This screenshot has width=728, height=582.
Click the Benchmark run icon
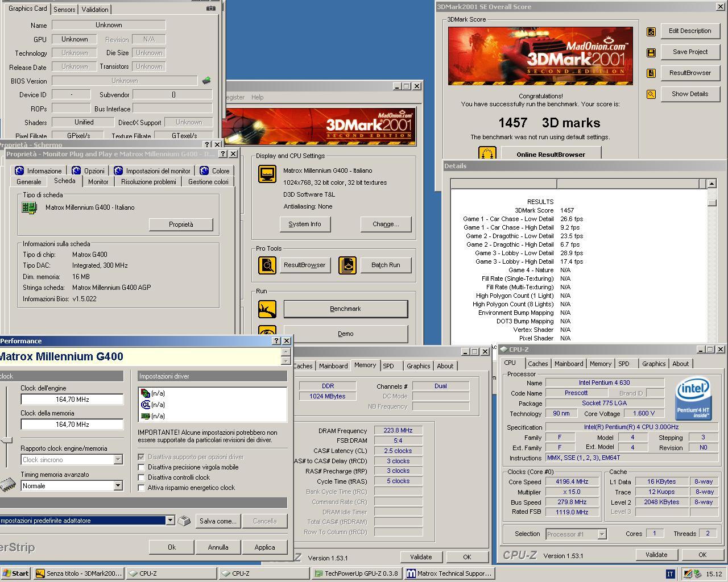coord(267,309)
